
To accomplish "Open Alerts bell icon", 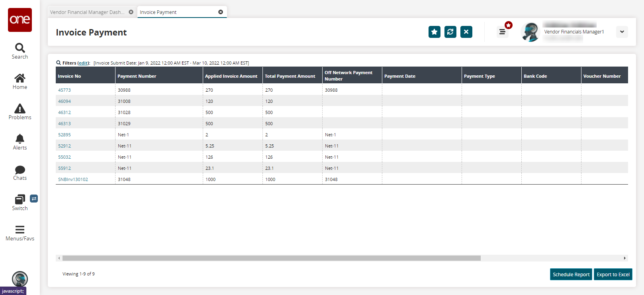I will tap(20, 142).
